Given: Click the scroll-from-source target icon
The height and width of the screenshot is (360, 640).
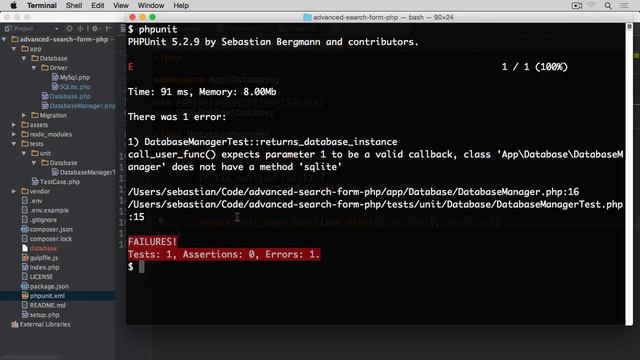Looking at the screenshot, I should click(x=69, y=29).
